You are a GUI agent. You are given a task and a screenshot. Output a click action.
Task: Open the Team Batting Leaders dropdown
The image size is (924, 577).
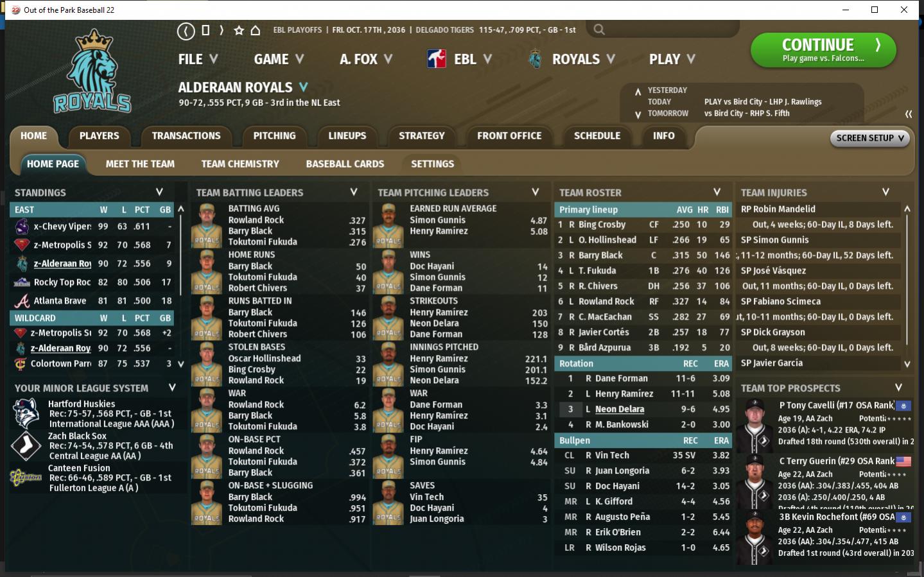click(354, 192)
